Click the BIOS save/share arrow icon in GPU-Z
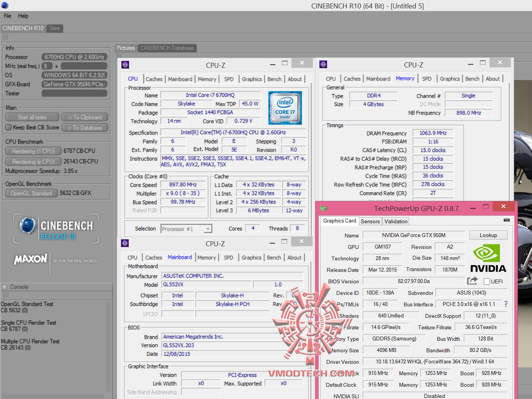This screenshot has width=532, height=399. pyautogui.click(x=473, y=281)
